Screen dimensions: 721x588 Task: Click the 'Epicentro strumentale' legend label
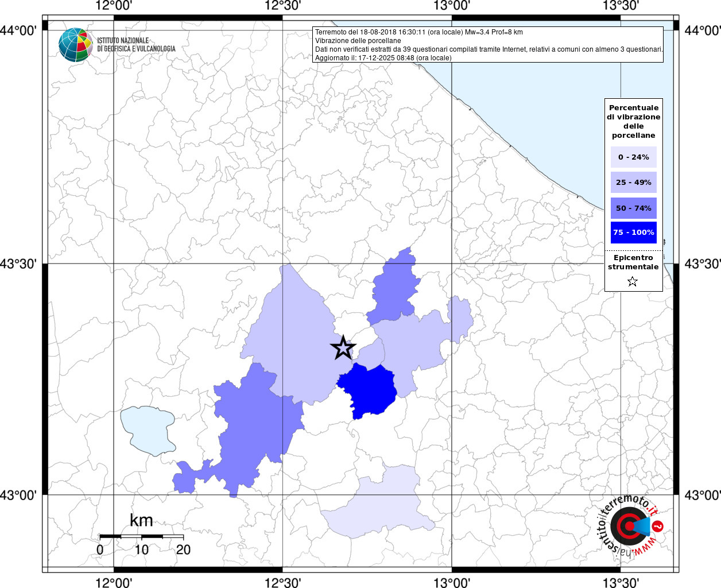(633, 262)
